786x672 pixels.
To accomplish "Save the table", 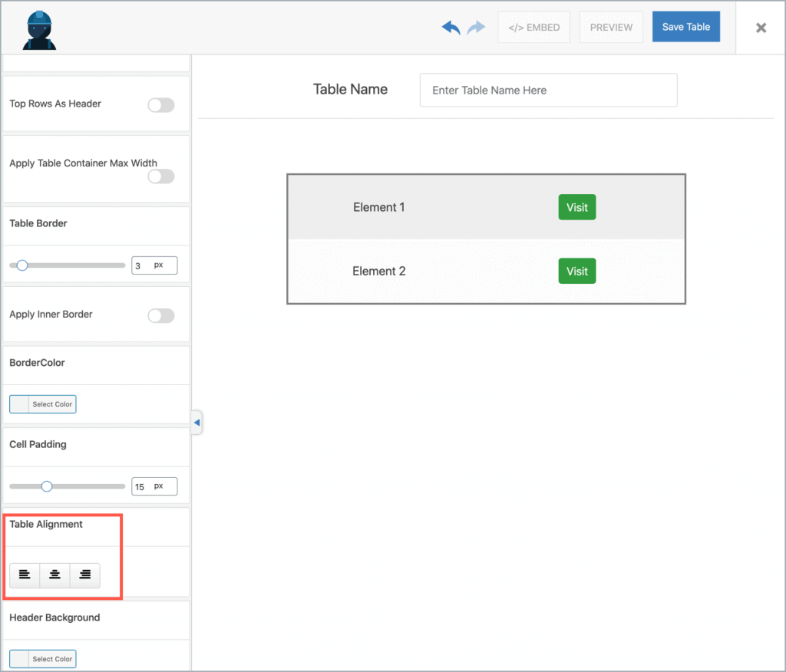I will pyautogui.click(x=685, y=26).
